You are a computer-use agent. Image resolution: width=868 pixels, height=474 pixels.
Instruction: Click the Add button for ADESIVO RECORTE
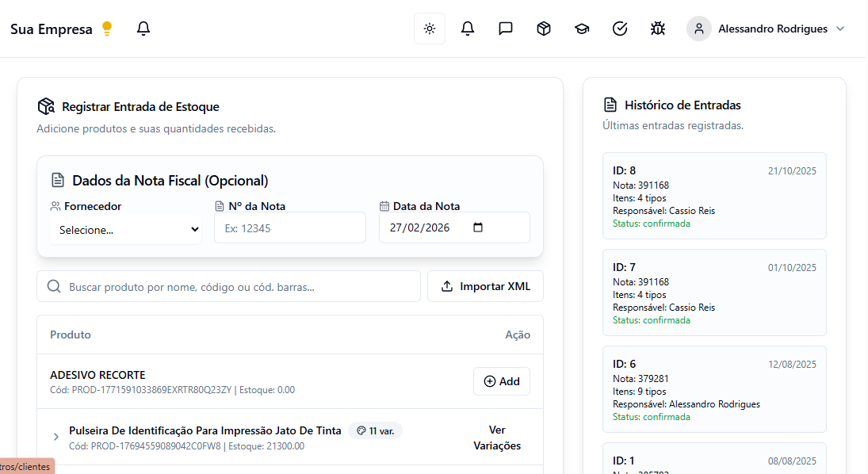point(501,381)
